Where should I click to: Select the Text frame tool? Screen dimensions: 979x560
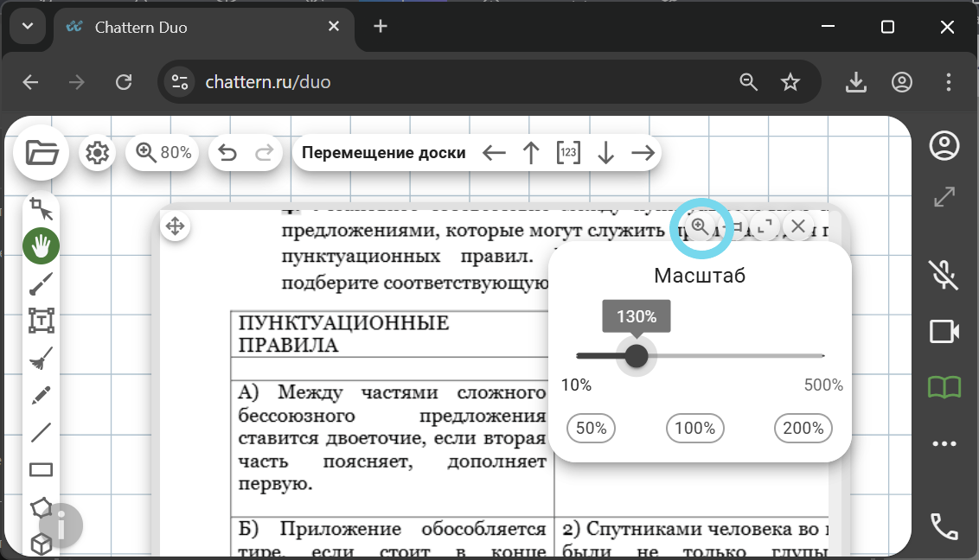(x=40, y=321)
